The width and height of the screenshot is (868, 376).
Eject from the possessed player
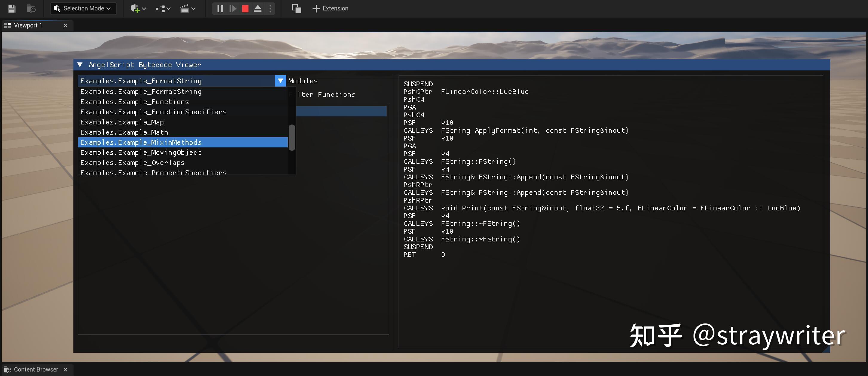coord(258,8)
